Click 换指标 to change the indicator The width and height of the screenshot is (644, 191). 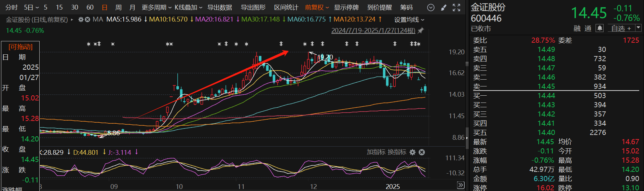[397, 152]
